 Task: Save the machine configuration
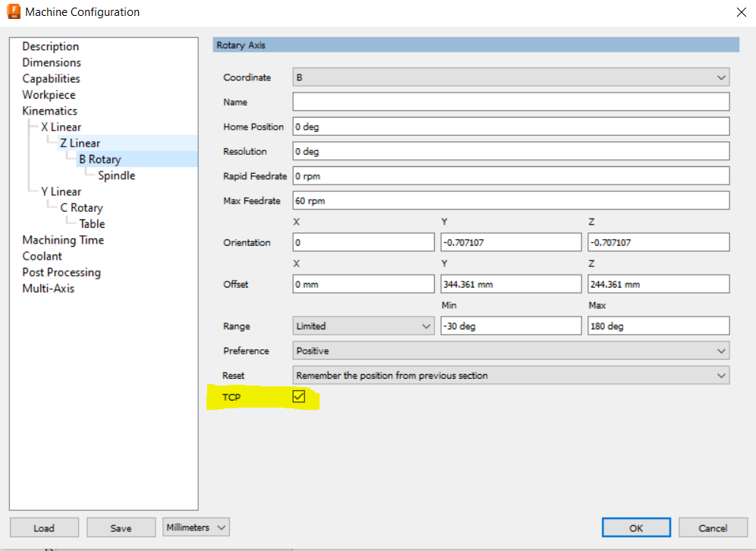121,527
